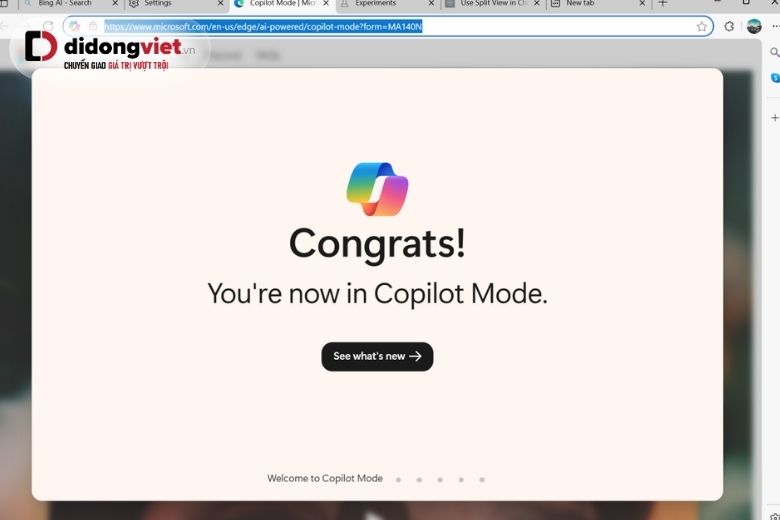This screenshot has height=520, width=780.
Task: Customize sidebar with the plus icon
Action: pos(775,118)
